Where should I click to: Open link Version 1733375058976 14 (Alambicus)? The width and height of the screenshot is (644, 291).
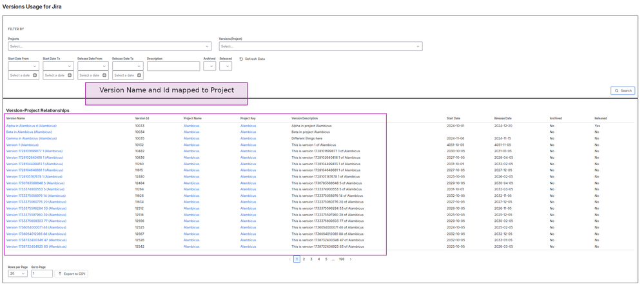(x=35, y=196)
